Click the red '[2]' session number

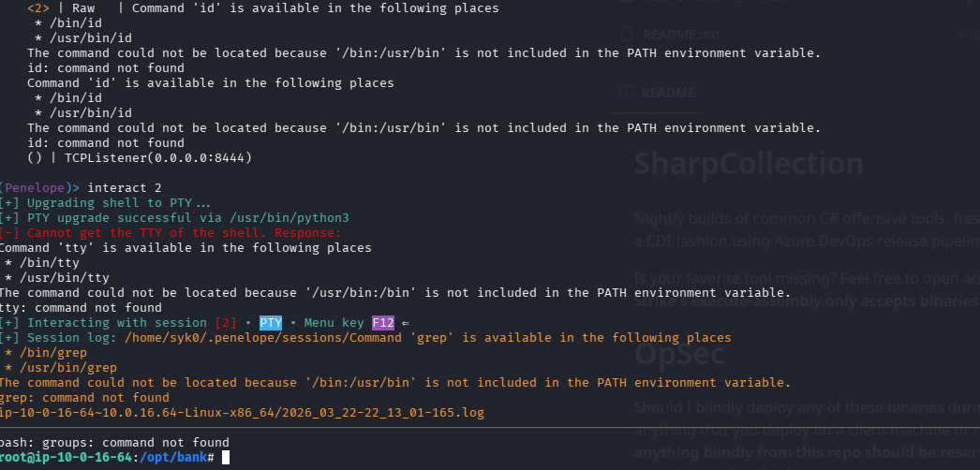click(226, 323)
